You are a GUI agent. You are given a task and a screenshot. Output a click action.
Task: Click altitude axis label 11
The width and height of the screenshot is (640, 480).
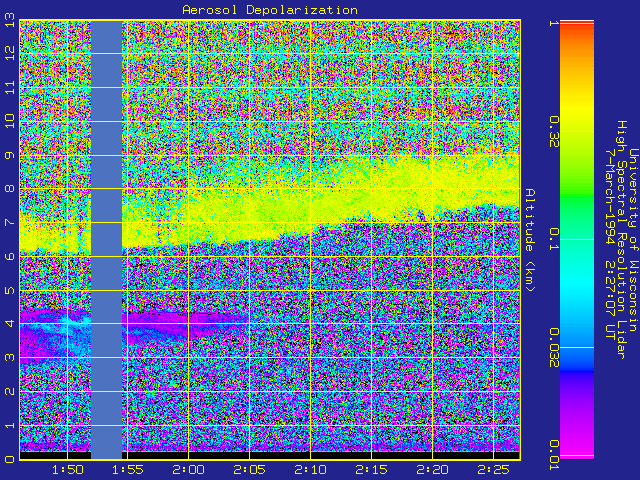[10, 87]
